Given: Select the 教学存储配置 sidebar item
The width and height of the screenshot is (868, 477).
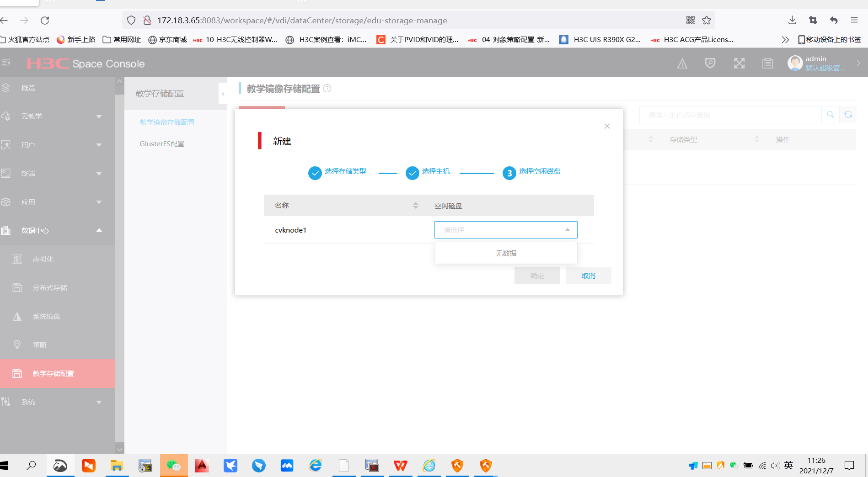Looking at the screenshot, I should coord(57,373).
